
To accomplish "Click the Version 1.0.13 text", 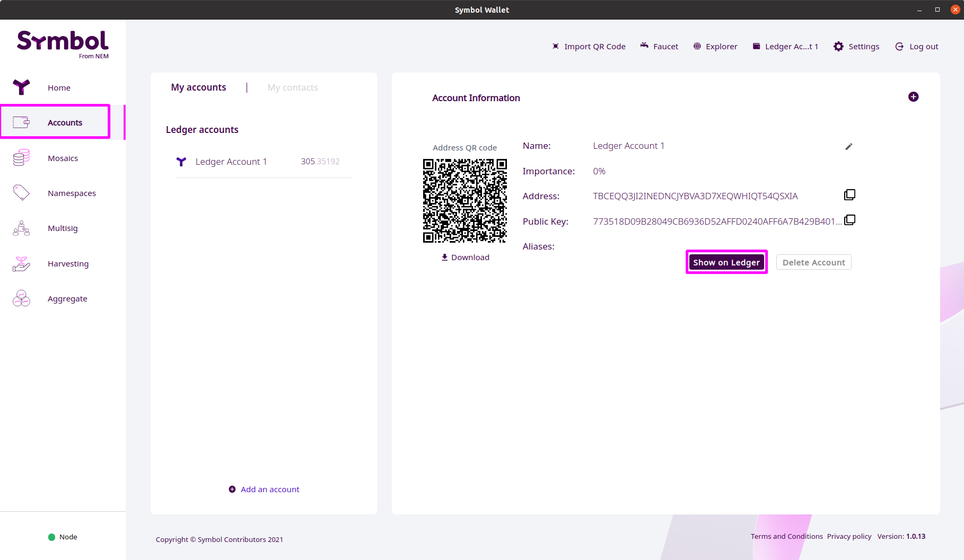I will point(901,536).
